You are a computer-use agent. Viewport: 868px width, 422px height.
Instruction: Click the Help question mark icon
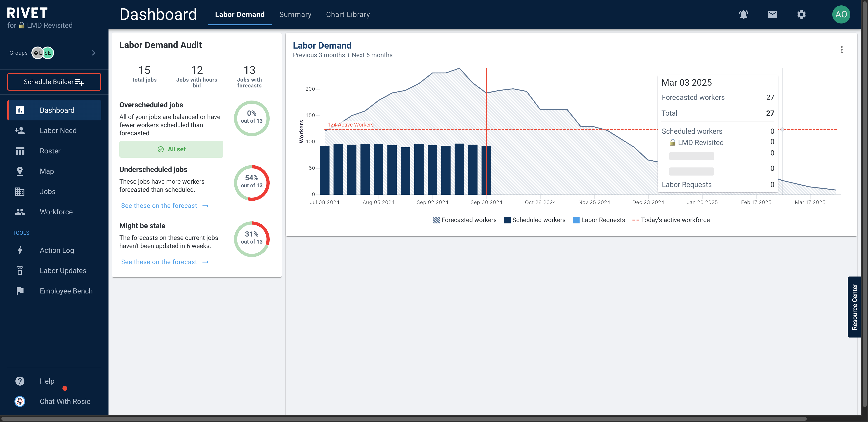[x=20, y=381]
